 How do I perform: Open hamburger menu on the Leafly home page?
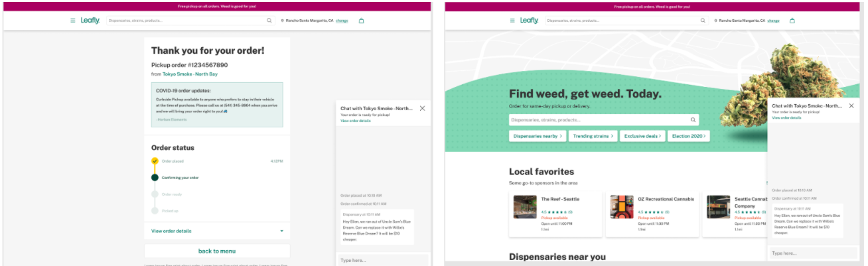click(x=512, y=21)
